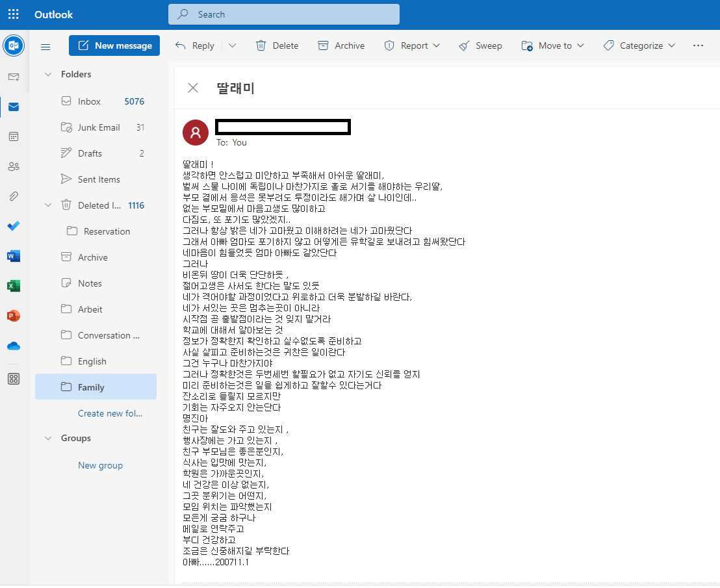Click the email subject 딸래미
This screenshot has height=588, width=720.
tap(236, 88)
